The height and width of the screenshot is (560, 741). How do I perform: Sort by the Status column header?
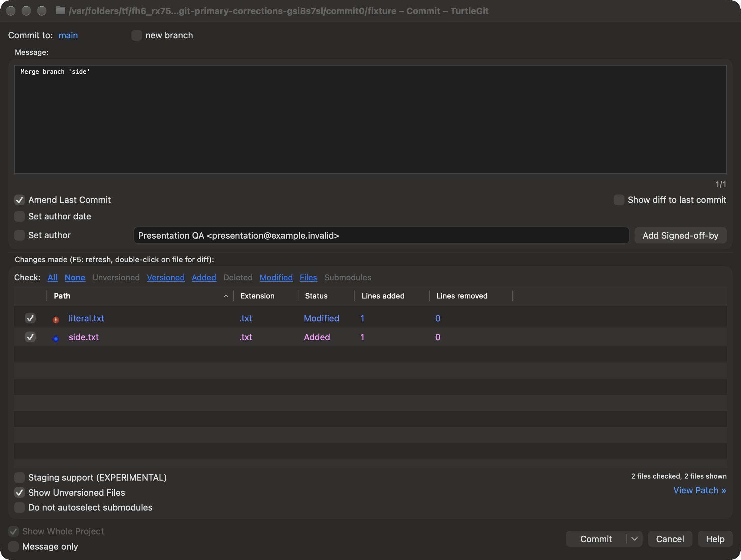[326, 296]
